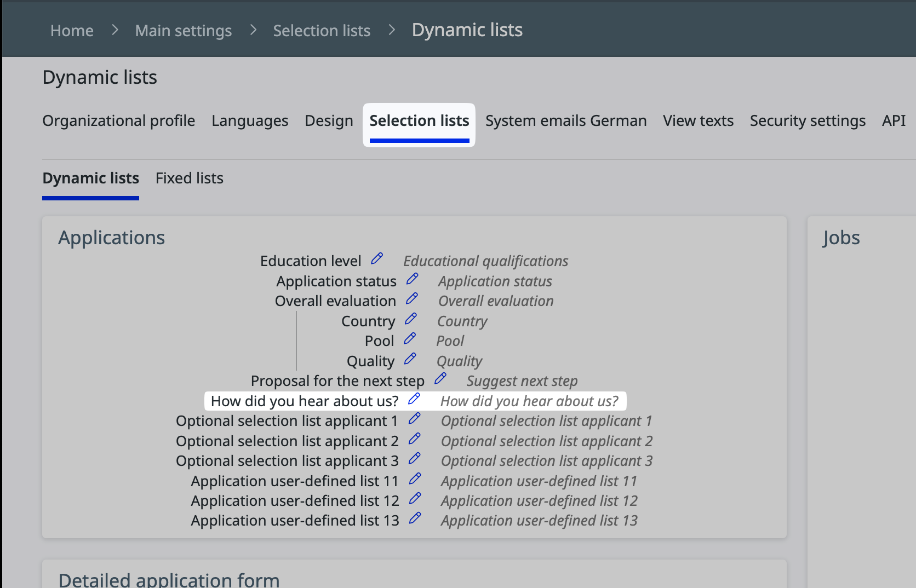Open the Organizational profile tab
The width and height of the screenshot is (916, 588).
[x=118, y=121]
